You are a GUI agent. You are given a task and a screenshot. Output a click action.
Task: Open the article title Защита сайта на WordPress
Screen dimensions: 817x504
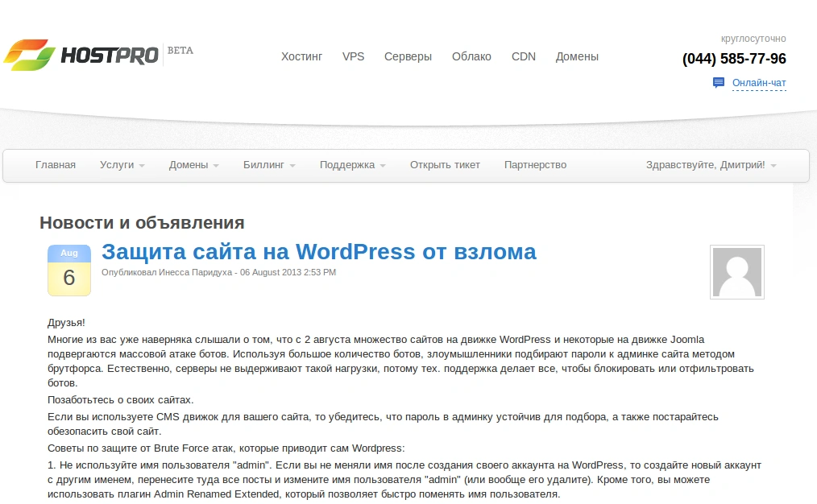coord(319,252)
